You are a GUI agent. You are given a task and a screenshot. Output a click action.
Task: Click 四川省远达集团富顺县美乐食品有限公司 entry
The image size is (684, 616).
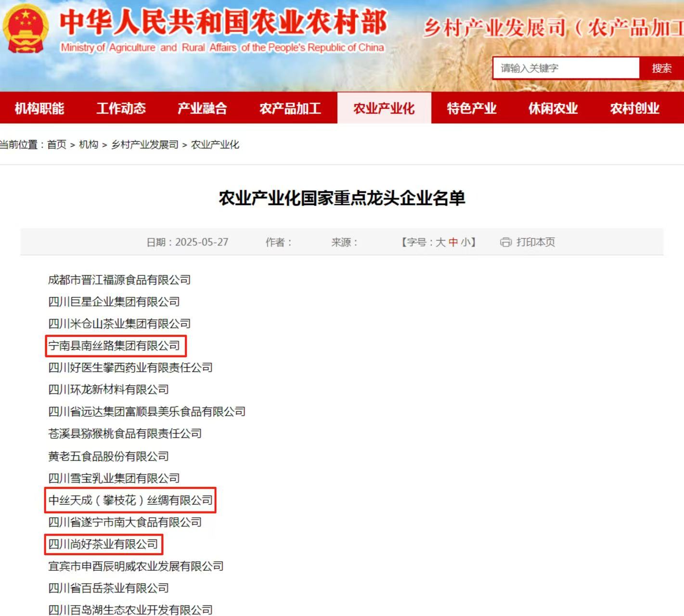[x=147, y=412]
